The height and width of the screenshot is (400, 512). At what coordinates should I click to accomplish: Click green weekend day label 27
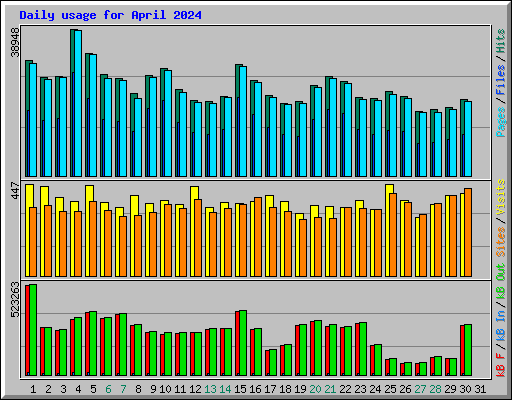(420, 389)
